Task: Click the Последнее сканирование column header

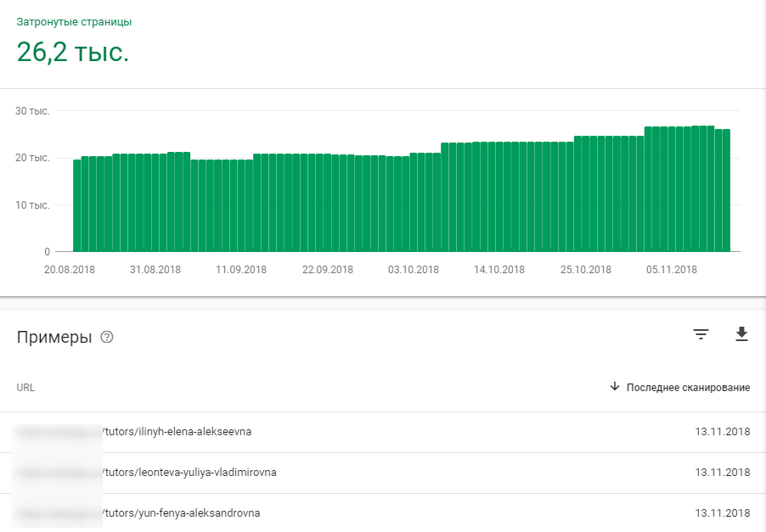Action: 688,388
